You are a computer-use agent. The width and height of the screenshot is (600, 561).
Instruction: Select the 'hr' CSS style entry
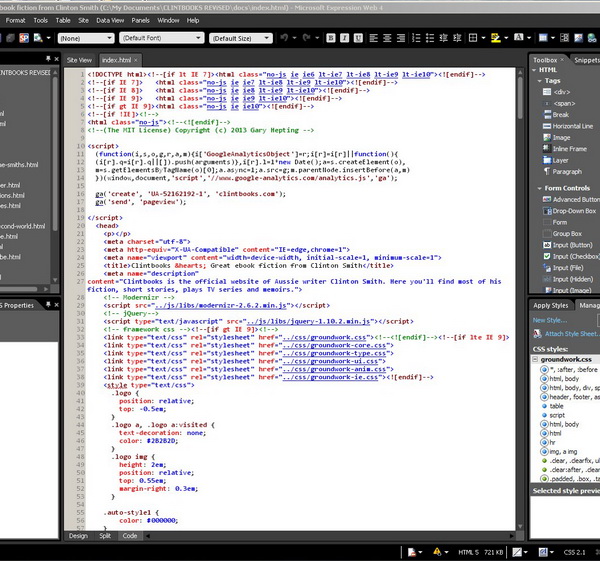(548, 442)
